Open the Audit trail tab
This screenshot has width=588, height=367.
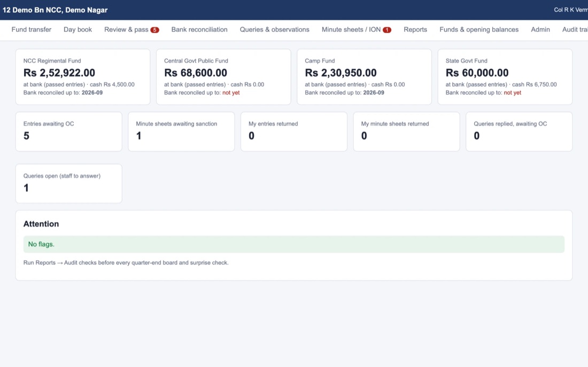tap(575, 29)
